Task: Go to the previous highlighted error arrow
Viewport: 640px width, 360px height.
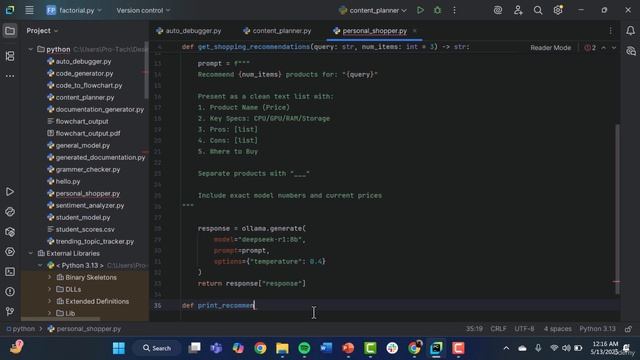Action: tap(604, 48)
